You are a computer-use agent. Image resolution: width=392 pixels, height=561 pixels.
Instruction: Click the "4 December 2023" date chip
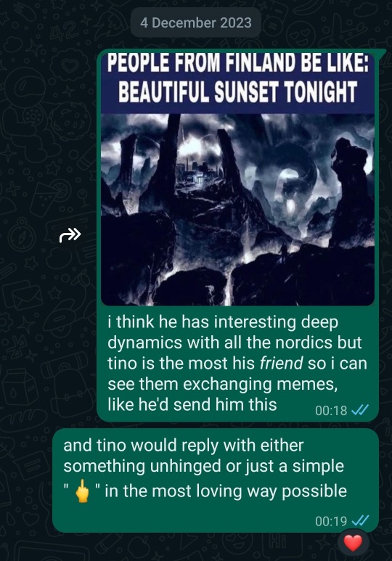196,22
